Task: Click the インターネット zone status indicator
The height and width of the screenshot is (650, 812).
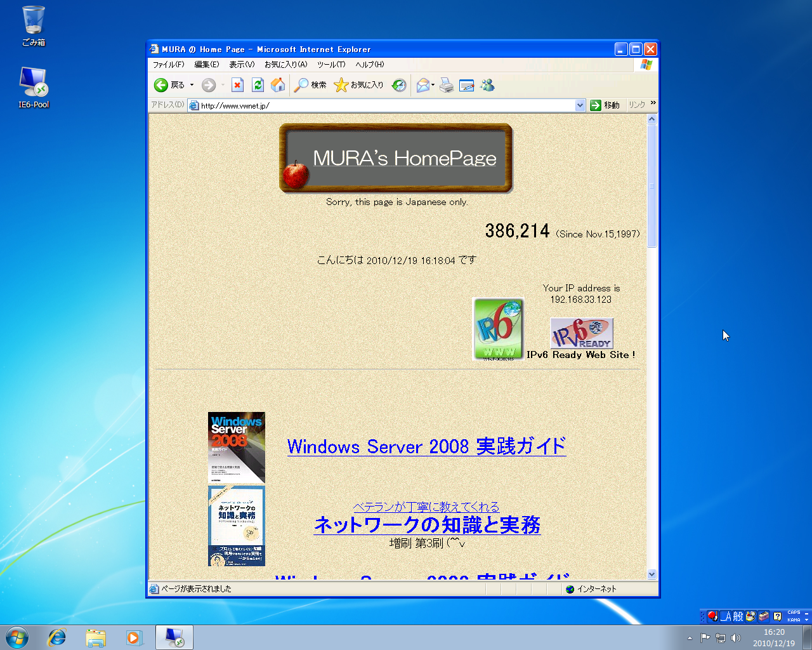Action: tap(591, 589)
